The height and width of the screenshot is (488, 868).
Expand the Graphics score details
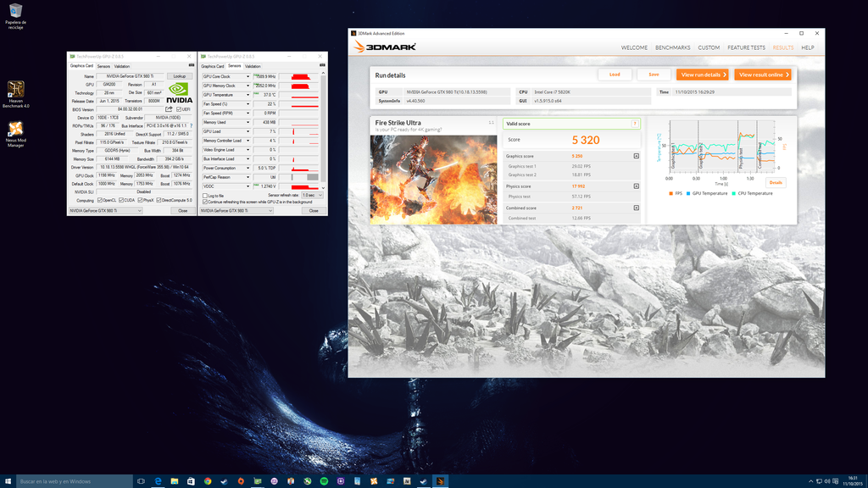coord(636,156)
